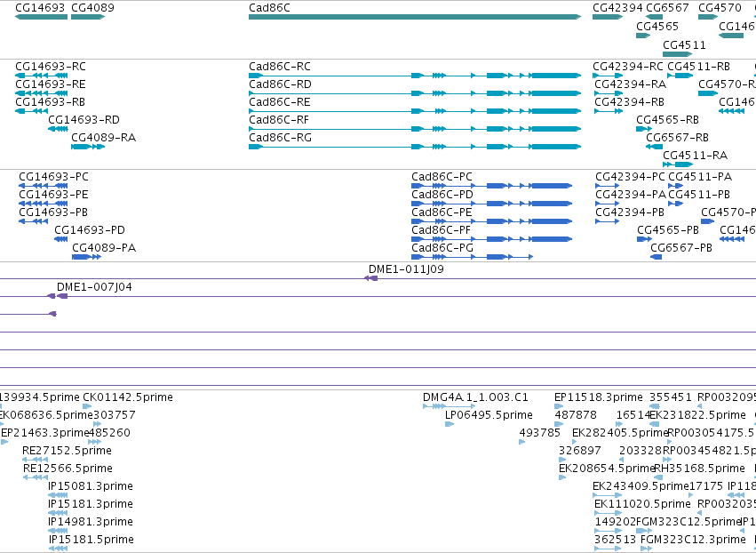
Task: Select the Cad86C-RC transcript label
Action: tap(280, 66)
